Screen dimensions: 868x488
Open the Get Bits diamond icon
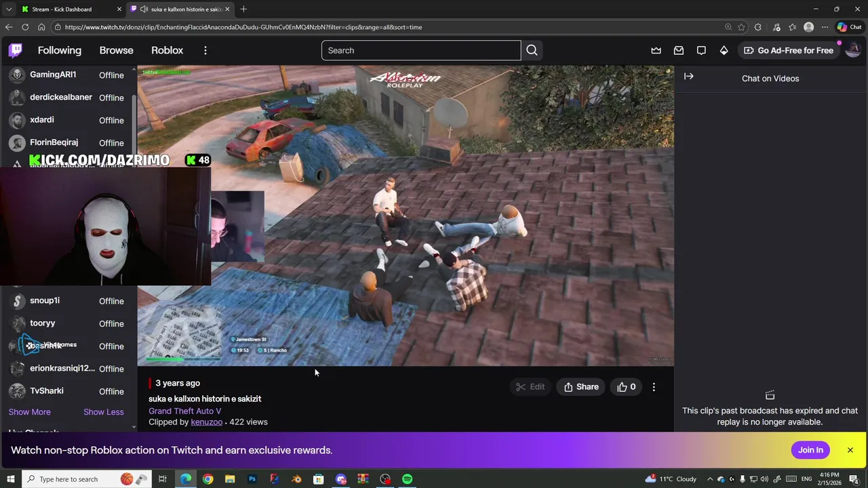(724, 50)
